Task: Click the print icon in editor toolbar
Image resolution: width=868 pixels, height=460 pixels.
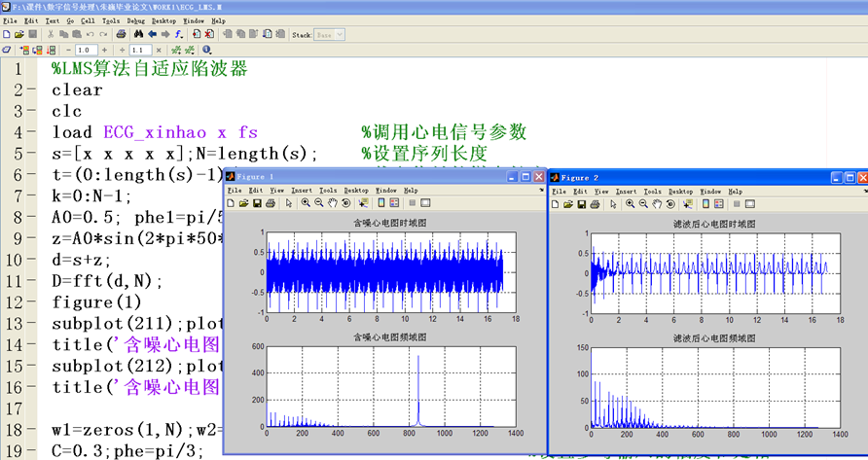Action: click(x=120, y=34)
